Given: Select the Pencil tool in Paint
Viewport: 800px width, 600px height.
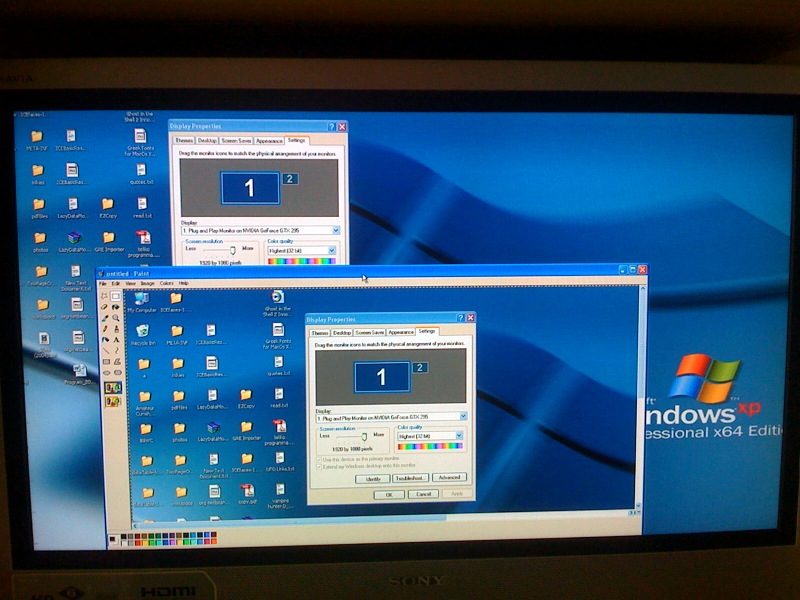Looking at the screenshot, I should pos(105,329).
